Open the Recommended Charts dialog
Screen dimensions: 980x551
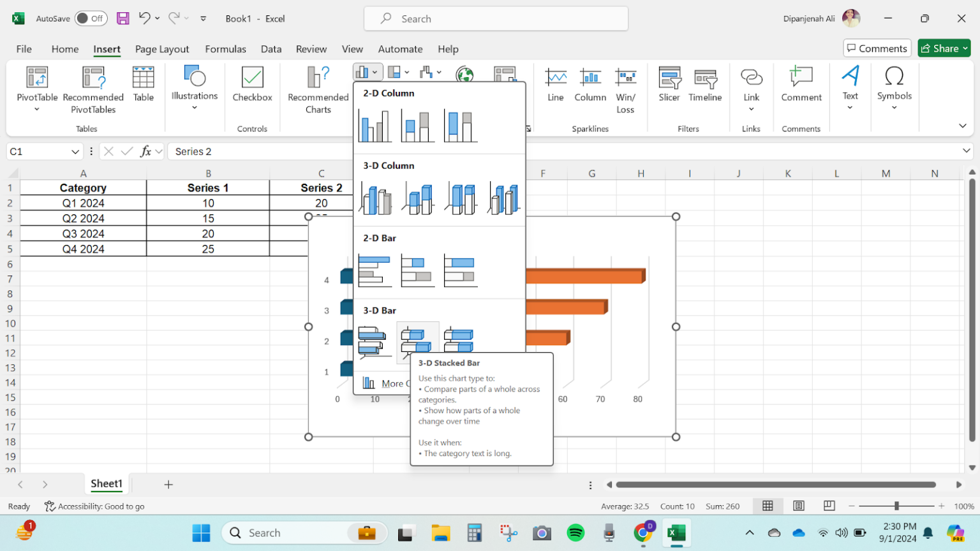coord(318,89)
